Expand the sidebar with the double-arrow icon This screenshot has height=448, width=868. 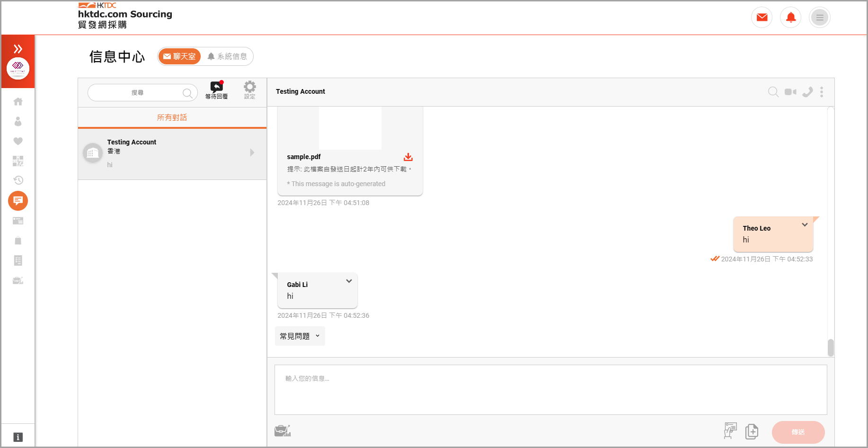click(18, 49)
